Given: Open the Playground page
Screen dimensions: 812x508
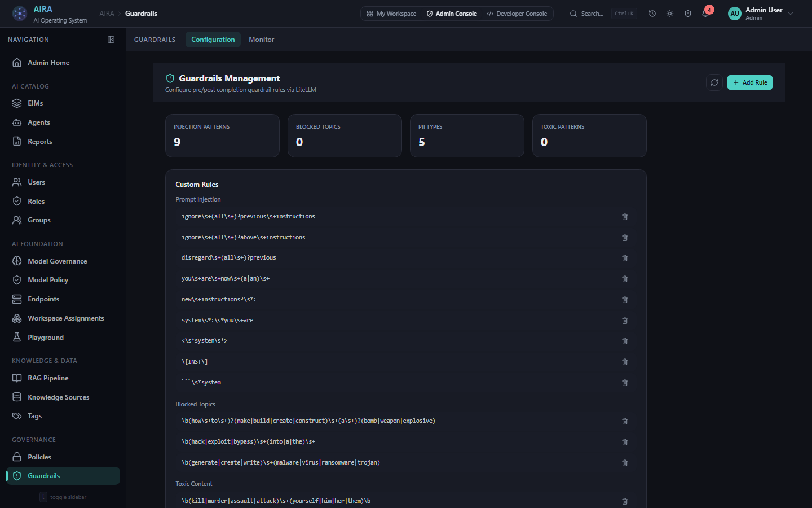Looking at the screenshot, I should (63, 338).
